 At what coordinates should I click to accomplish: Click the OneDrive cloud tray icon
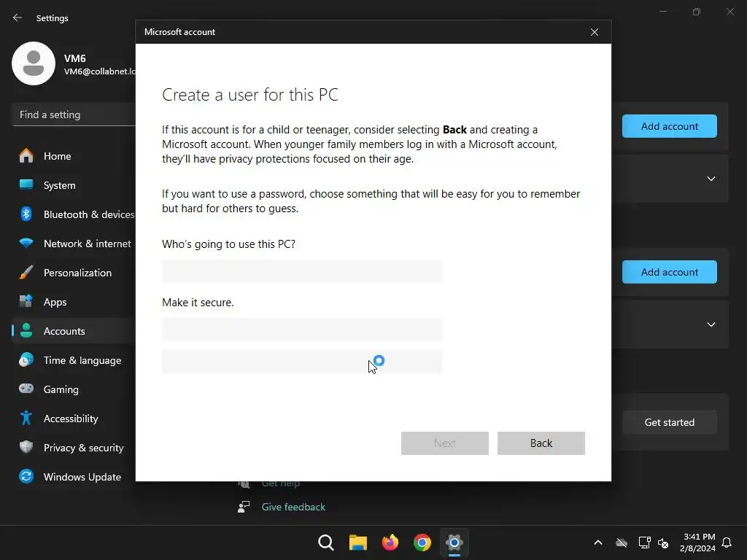click(x=622, y=542)
